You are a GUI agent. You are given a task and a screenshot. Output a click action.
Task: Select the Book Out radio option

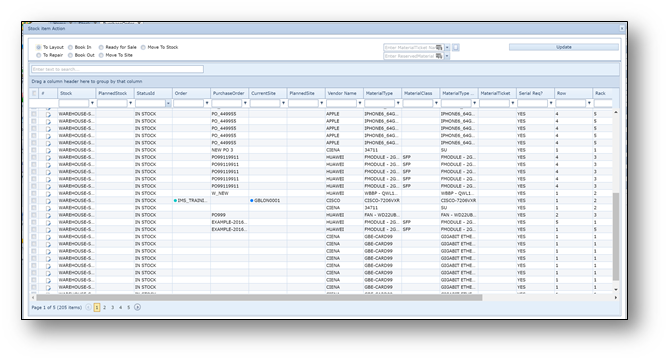coord(71,55)
